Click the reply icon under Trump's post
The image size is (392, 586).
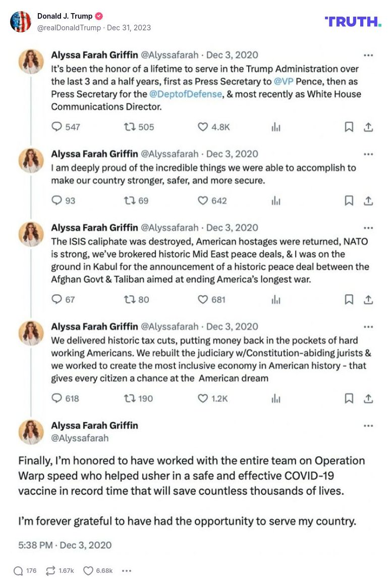(x=19, y=571)
